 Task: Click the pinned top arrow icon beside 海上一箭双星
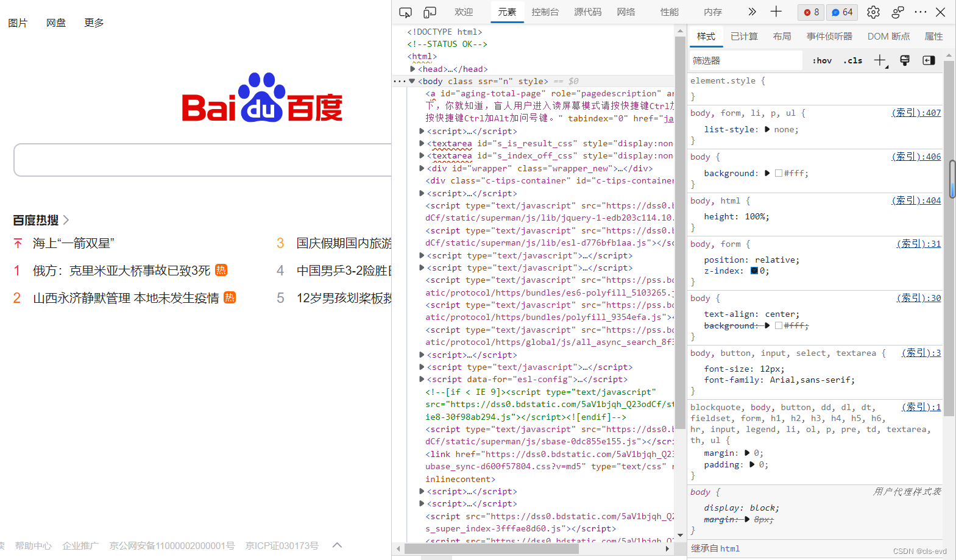pos(18,243)
